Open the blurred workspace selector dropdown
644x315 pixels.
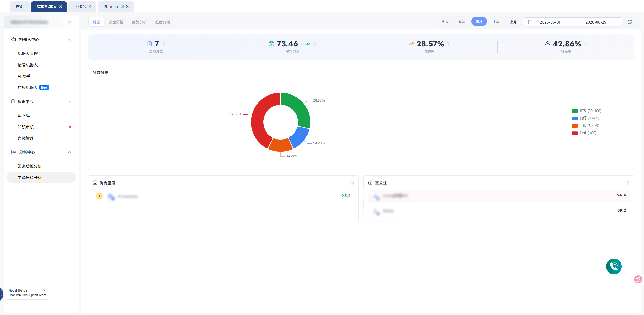[x=41, y=22]
